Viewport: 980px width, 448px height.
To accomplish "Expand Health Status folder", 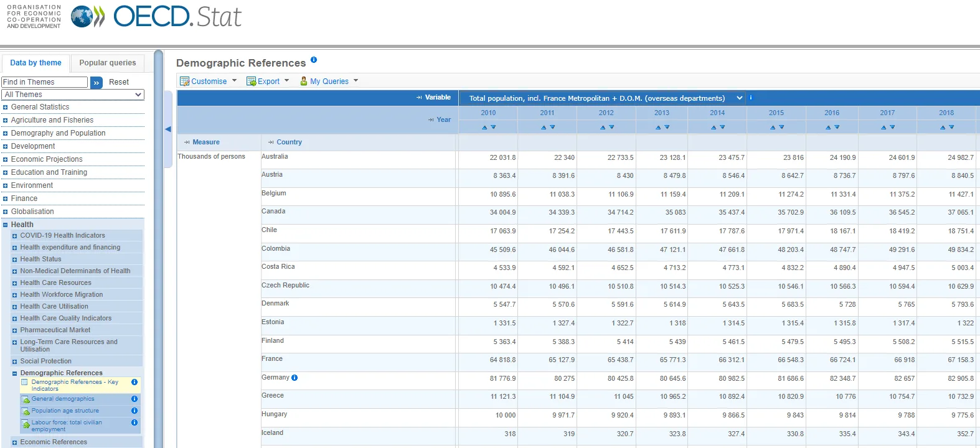I will pos(14,259).
